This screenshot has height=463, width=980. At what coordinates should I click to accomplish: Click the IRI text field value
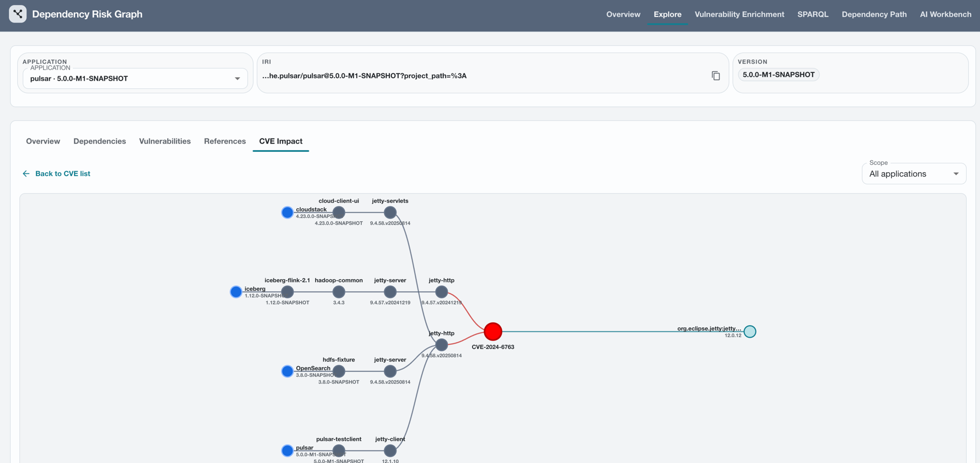[364, 76]
